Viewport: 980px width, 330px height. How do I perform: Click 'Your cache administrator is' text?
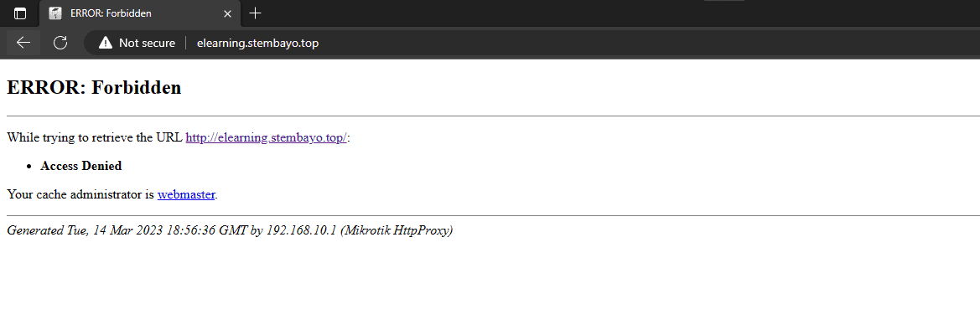click(x=80, y=194)
